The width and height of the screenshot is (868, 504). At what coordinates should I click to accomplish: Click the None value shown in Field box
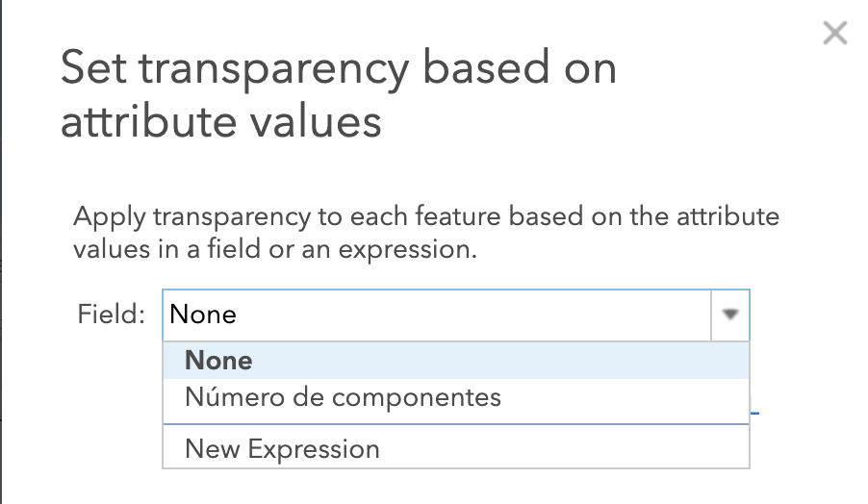[203, 315]
